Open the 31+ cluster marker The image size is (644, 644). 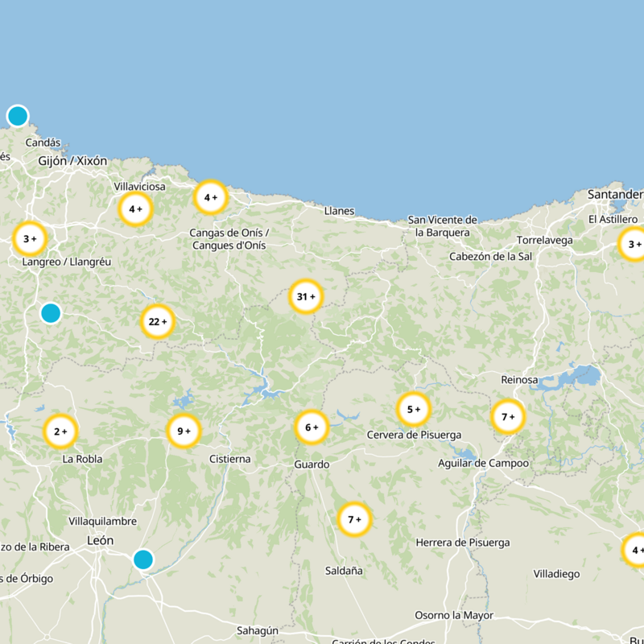(x=306, y=296)
